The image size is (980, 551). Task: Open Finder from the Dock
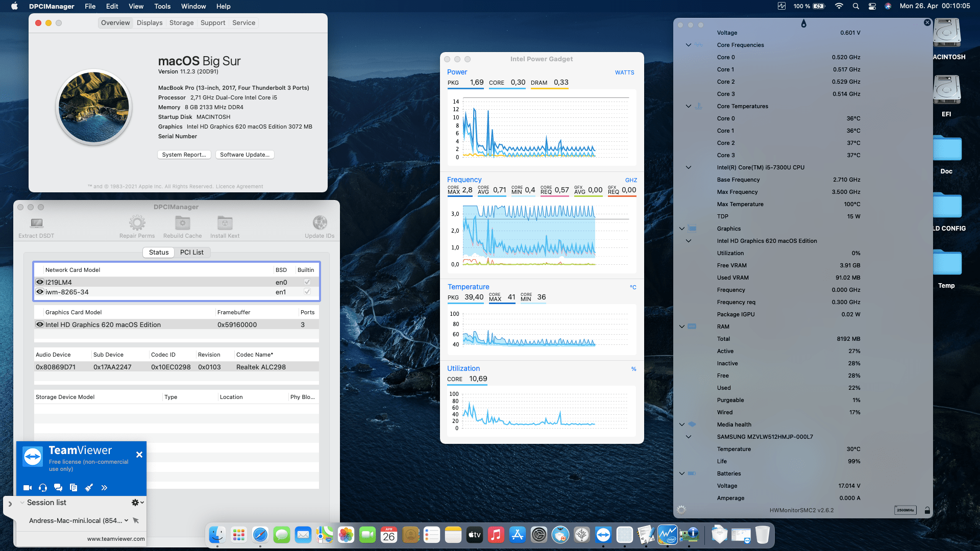pyautogui.click(x=217, y=535)
